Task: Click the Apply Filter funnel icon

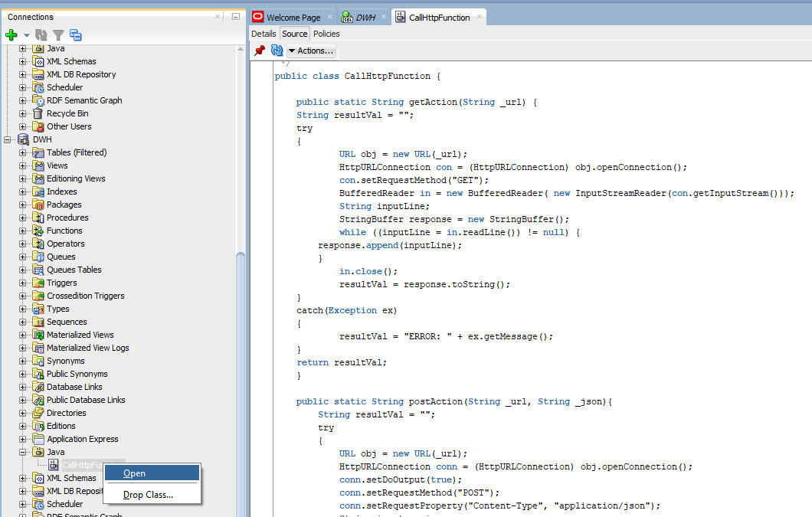Action: [58, 35]
